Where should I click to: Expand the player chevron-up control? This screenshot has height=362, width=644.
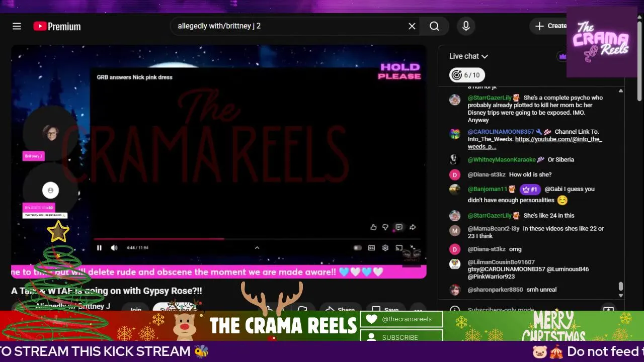click(x=257, y=248)
